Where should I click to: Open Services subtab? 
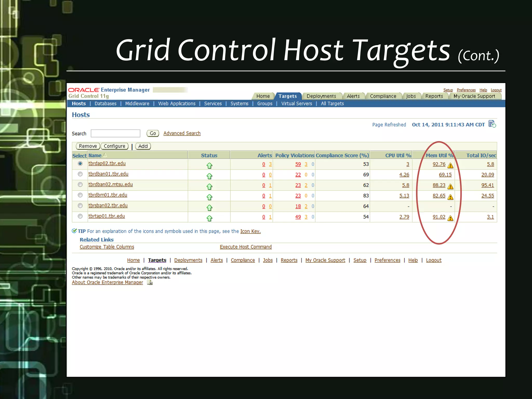click(x=213, y=103)
